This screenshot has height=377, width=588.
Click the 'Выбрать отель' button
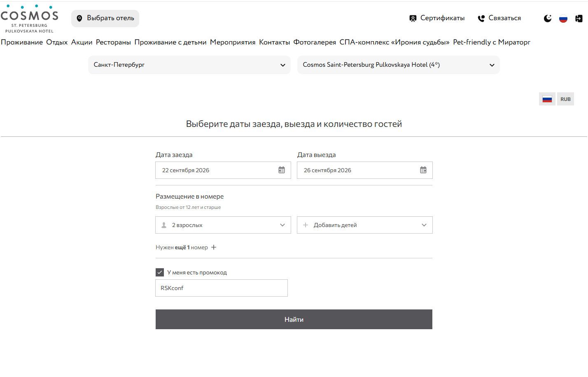[x=105, y=19]
